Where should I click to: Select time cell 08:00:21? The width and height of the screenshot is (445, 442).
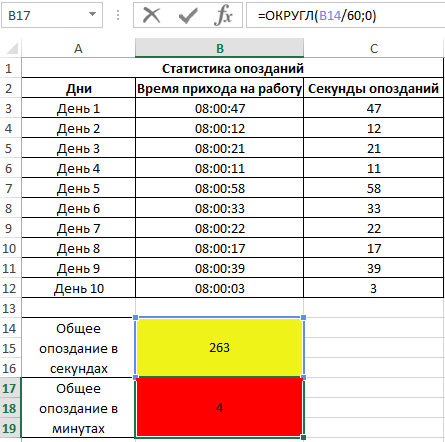[219, 148]
